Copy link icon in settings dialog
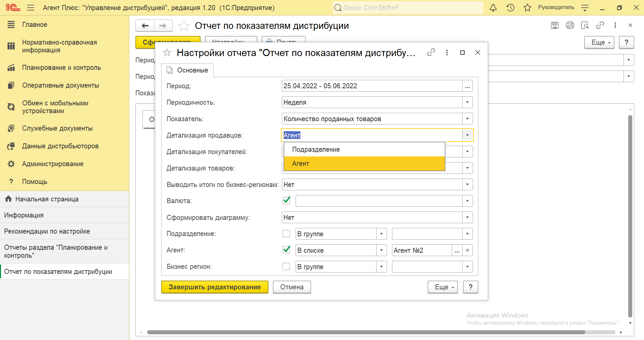The height and width of the screenshot is (340, 644). [x=431, y=52]
